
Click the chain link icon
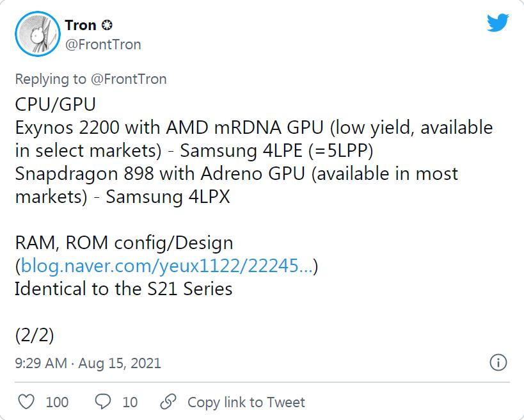tap(168, 402)
